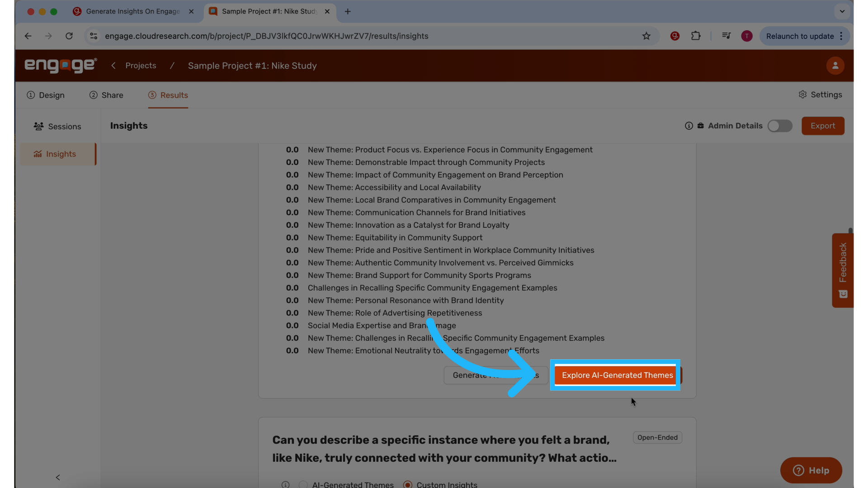Expand the browser tab search dropdown
The height and width of the screenshot is (488, 868).
pyautogui.click(x=842, y=11)
